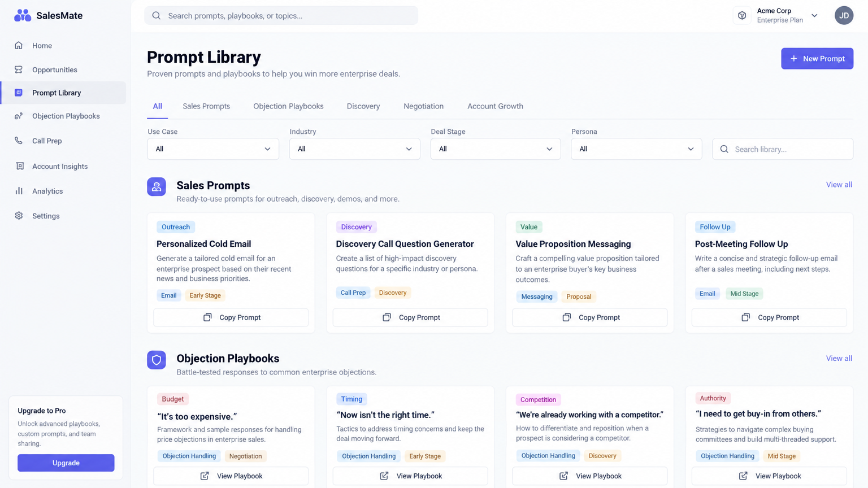Image resolution: width=868 pixels, height=488 pixels.
Task: Open the Persona filter dropdown
Action: pos(636,149)
